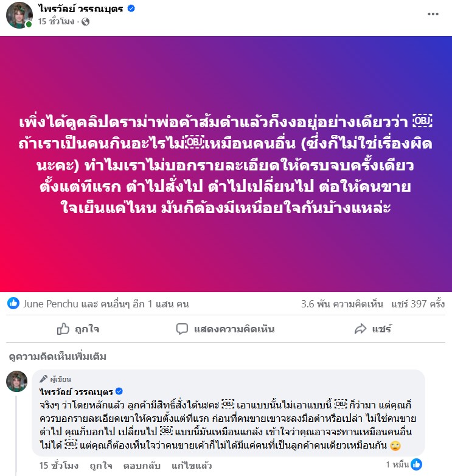Click the thumbs-up icon on ถูกใจ button
This screenshot has width=452, height=476.
tap(63, 329)
